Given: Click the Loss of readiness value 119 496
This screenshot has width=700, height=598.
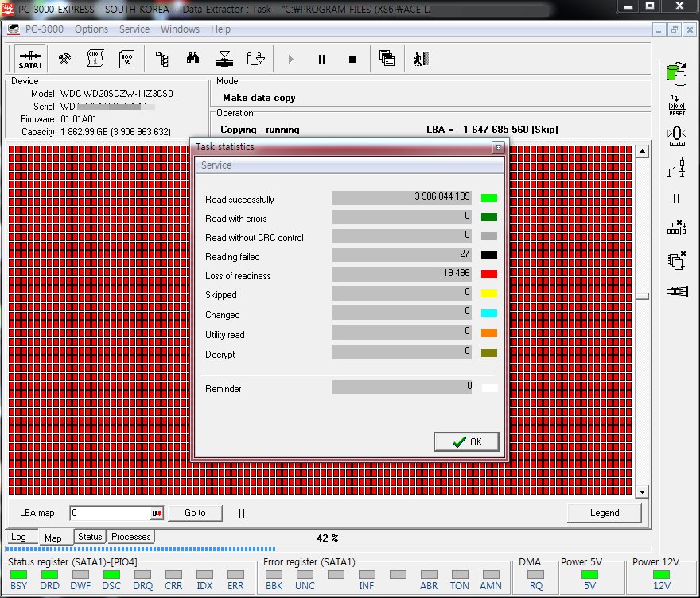Looking at the screenshot, I should pos(402,274).
